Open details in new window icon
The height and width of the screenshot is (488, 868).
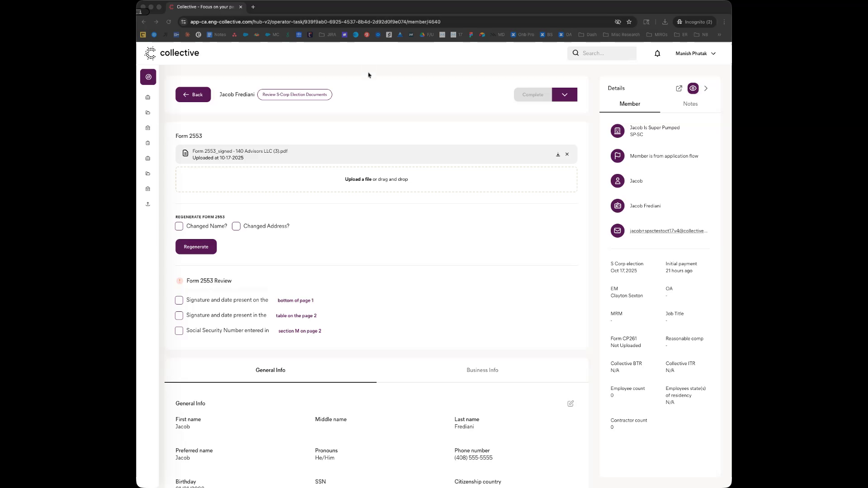(x=679, y=89)
